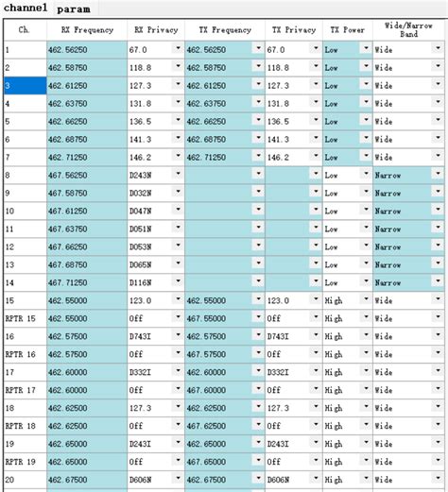This screenshot has width=448, height=492.
Task: Click the TX Power column header
Action: (348, 30)
